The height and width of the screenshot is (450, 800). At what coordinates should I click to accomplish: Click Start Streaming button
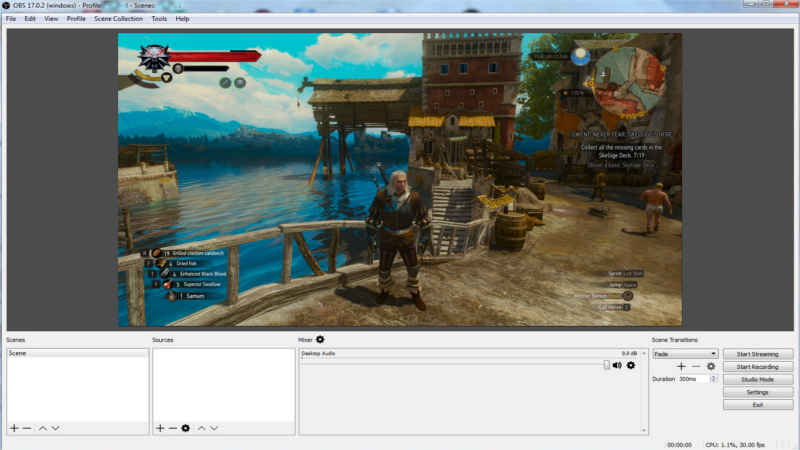coord(758,354)
